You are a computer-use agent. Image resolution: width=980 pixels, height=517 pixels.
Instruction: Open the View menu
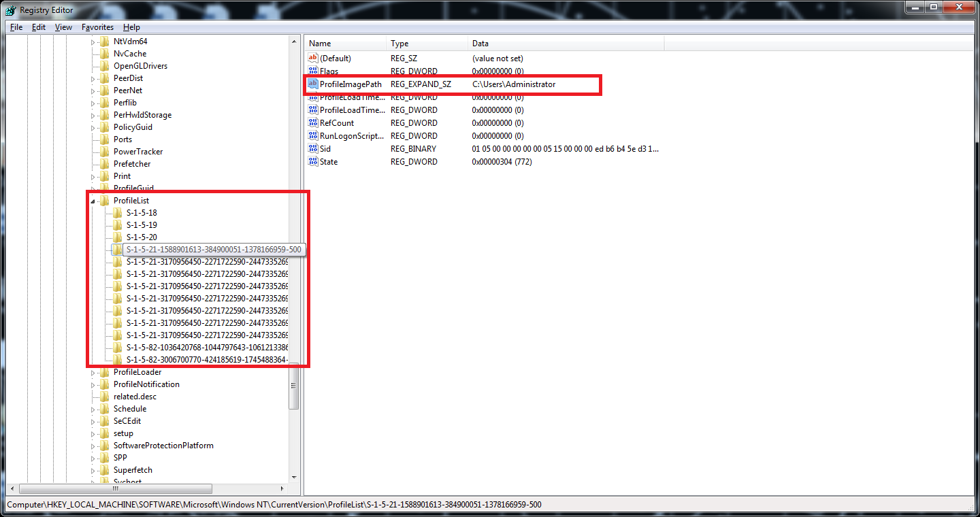pos(63,27)
